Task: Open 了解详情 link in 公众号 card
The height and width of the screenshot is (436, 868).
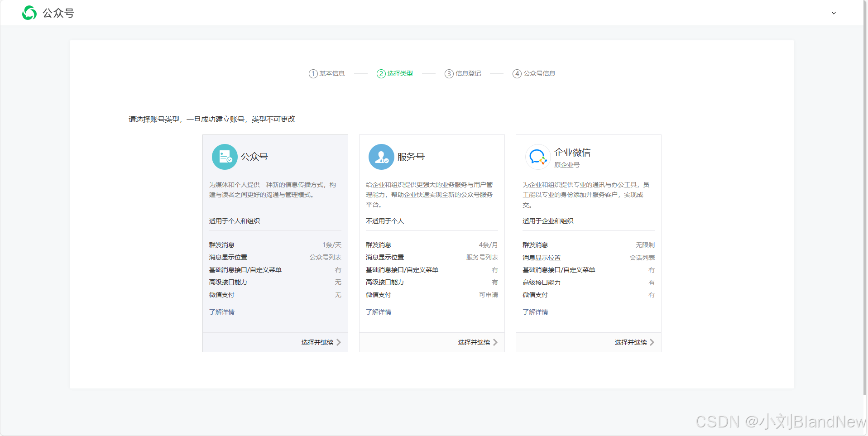Action: [x=222, y=312]
